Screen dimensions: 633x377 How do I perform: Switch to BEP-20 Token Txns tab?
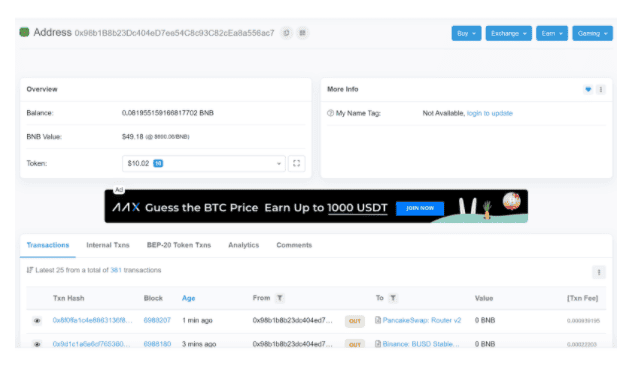tap(179, 245)
